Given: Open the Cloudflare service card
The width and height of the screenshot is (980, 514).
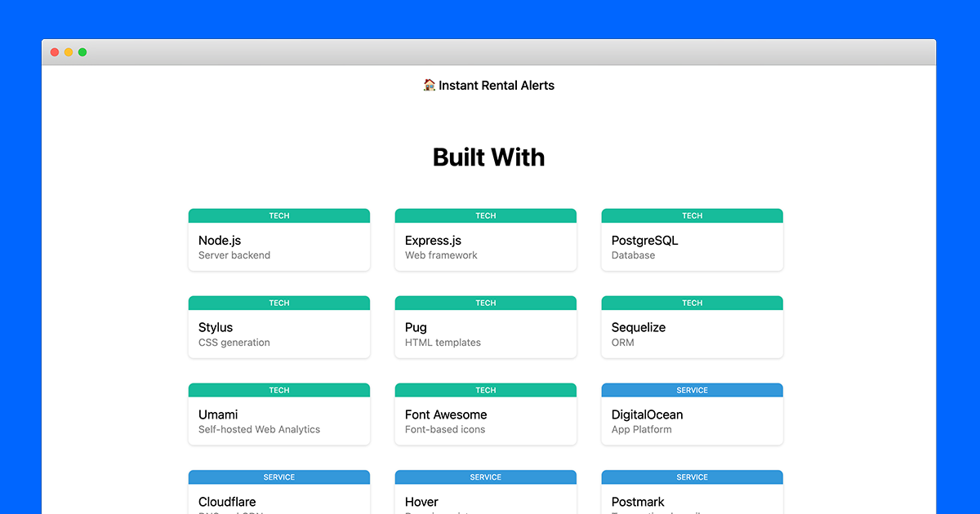Looking at the screenshot, I should 279,492.
